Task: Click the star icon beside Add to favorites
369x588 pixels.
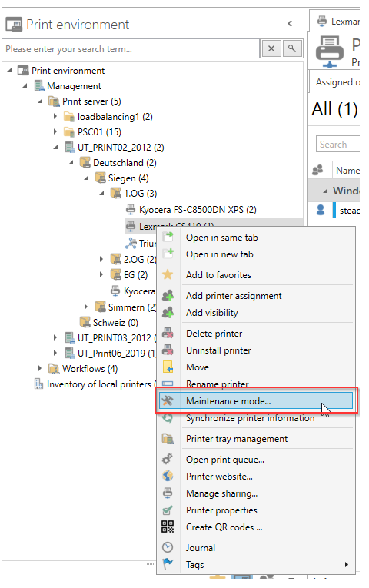Action: (168, 275)
